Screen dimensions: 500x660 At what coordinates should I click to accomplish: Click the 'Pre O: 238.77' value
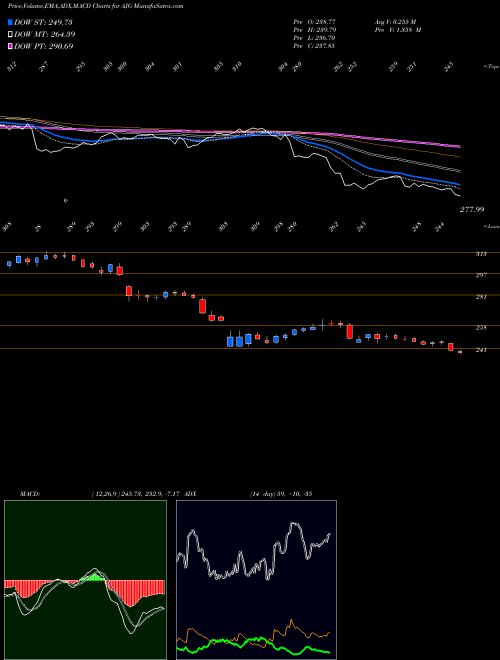point(314,21)
